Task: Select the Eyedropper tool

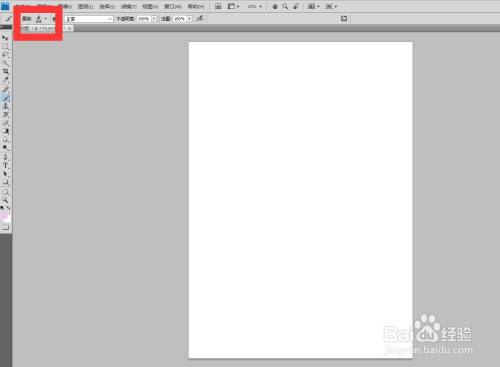Action: pos(5,80)
